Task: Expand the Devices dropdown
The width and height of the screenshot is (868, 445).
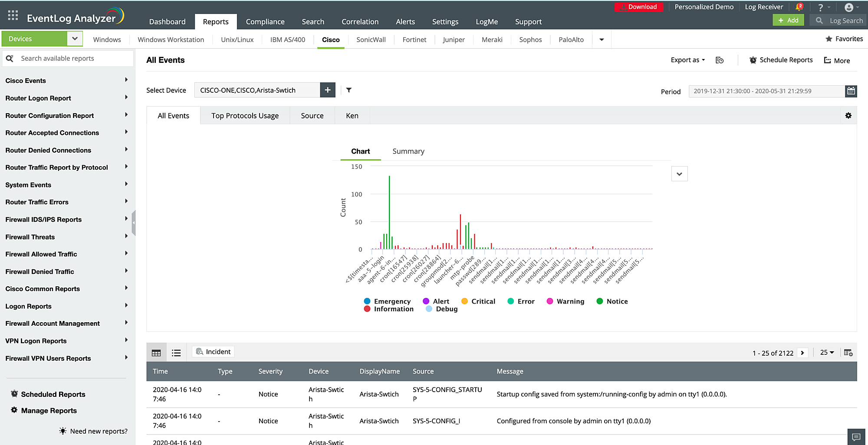Action: click(x=75, y=39)
